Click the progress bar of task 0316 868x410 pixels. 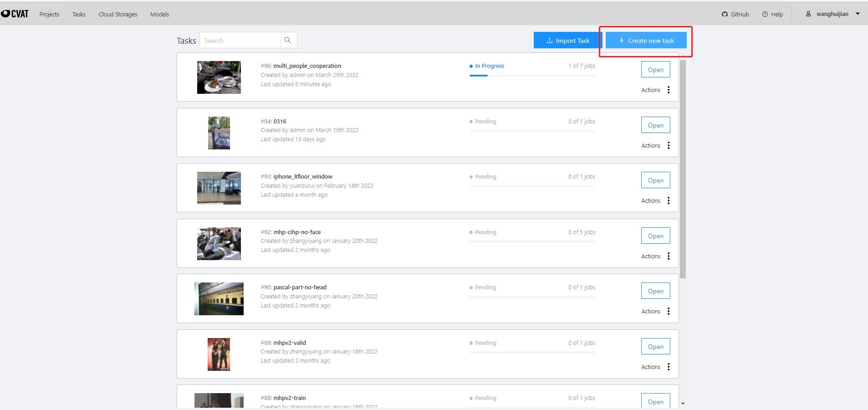tap(532, 131)
